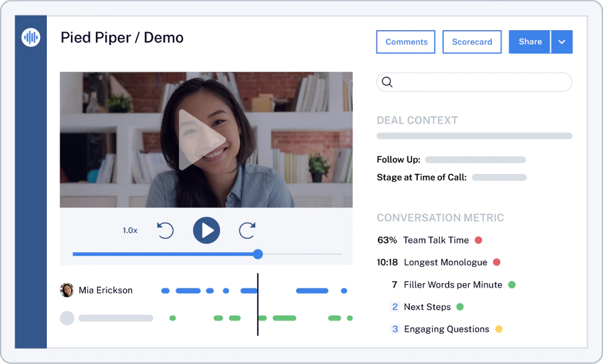Click the round blue play button
Image resolution: width=603 pixels, height=364 pixels.
pyautogui.click(x=206, y=230)
